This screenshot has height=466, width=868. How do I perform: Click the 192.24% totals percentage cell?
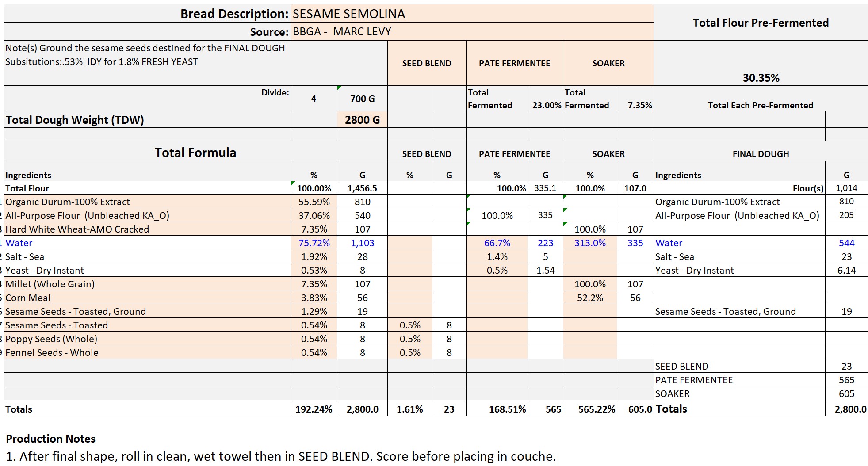pos(314,409)
